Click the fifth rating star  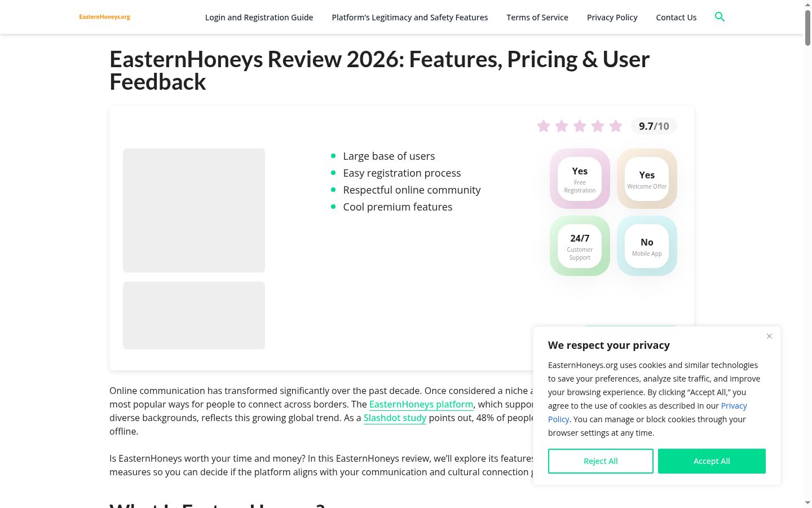coord(616,126)
